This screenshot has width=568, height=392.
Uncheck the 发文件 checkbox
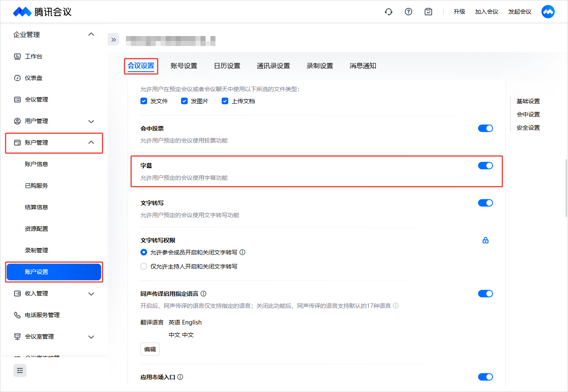point(144,101)
